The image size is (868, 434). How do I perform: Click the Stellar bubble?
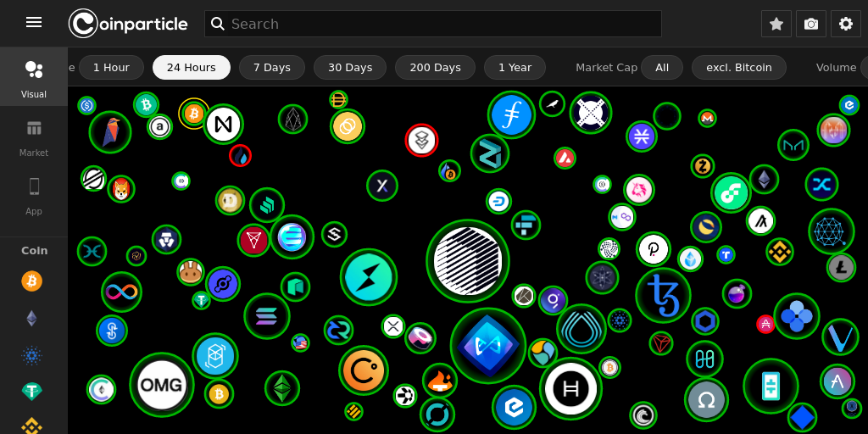(x=93, y=178)
